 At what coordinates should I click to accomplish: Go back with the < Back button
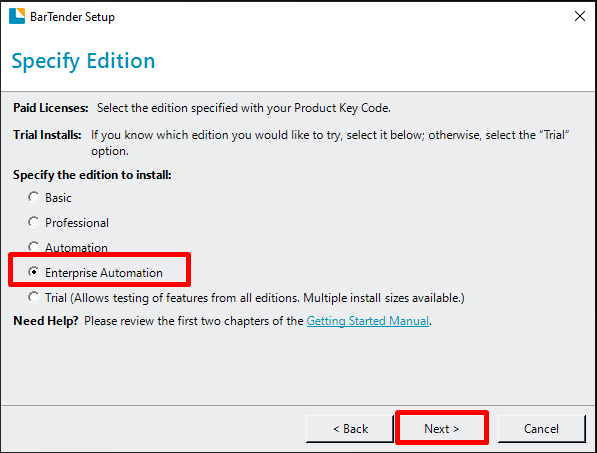pos(350,429)
